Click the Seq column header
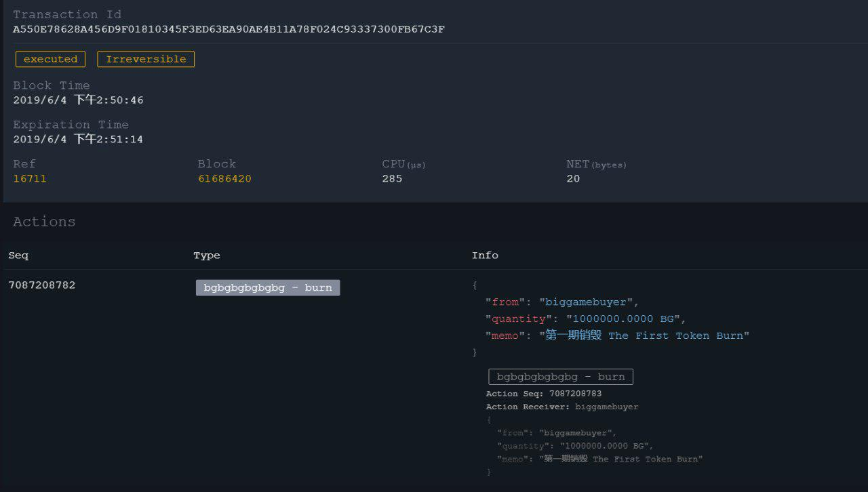Screen dimensions: 868x492 click(x=18, y=255)
